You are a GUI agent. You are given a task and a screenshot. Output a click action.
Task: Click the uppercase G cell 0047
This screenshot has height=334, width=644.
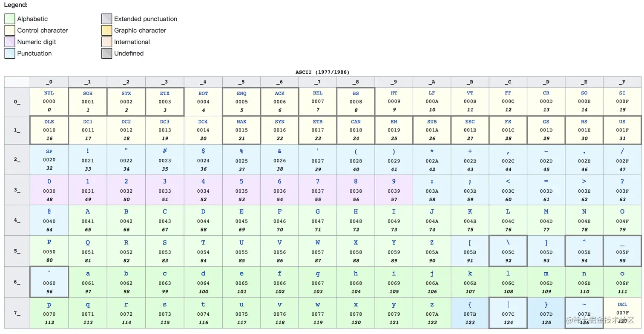[318, 220]
